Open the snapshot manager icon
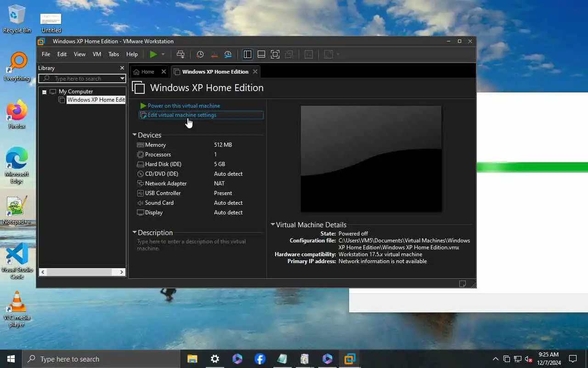 (228, 54)
